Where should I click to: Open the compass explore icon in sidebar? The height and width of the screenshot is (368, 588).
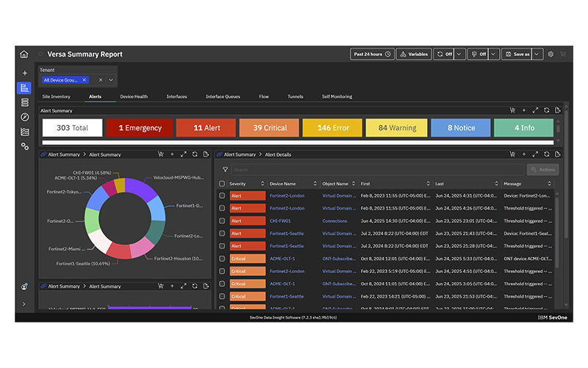(x=25, y=117)
